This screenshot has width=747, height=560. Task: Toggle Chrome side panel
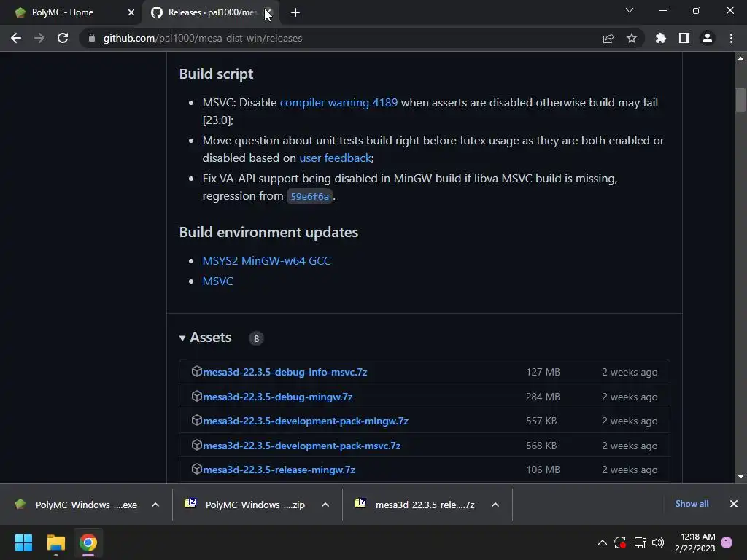click(684, 38)
